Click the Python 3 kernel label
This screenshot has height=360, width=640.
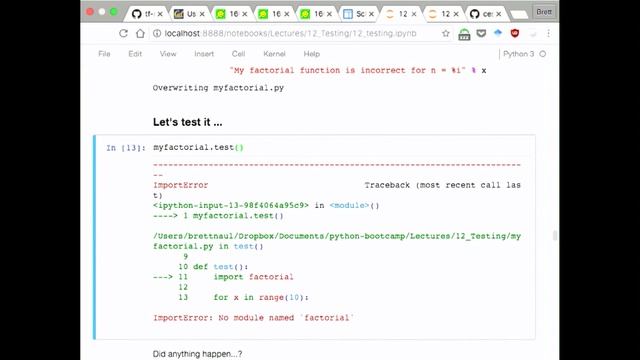click(x=518, y=54)
